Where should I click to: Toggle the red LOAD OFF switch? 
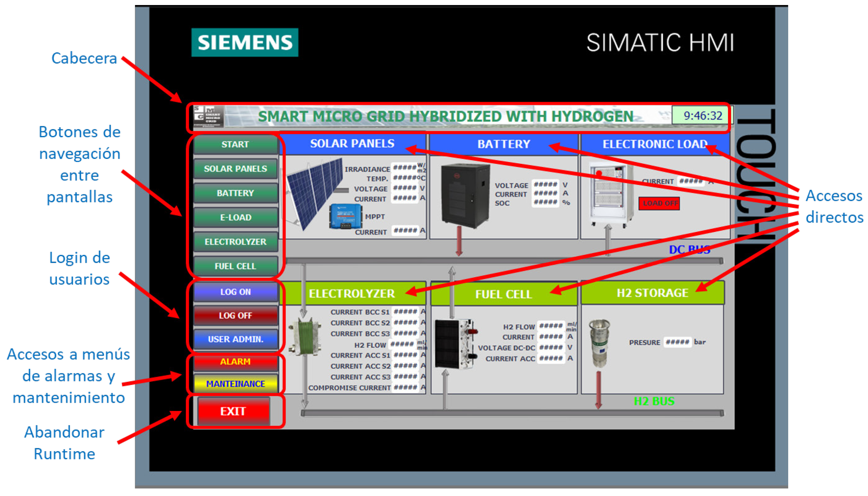[x=659, y=203]
